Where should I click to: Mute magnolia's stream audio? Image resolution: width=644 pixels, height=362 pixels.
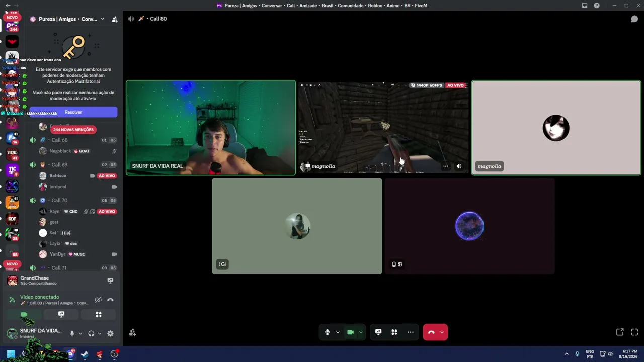tap(459, 166)
